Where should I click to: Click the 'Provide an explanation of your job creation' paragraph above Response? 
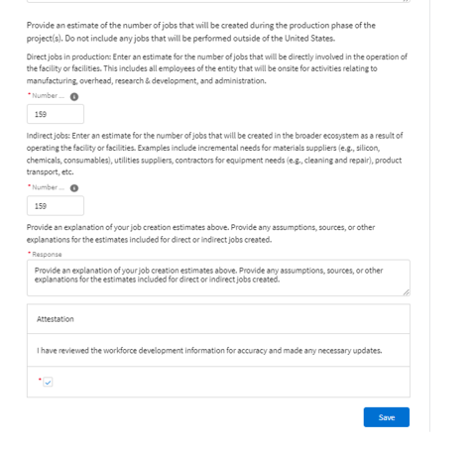point(200,233)
